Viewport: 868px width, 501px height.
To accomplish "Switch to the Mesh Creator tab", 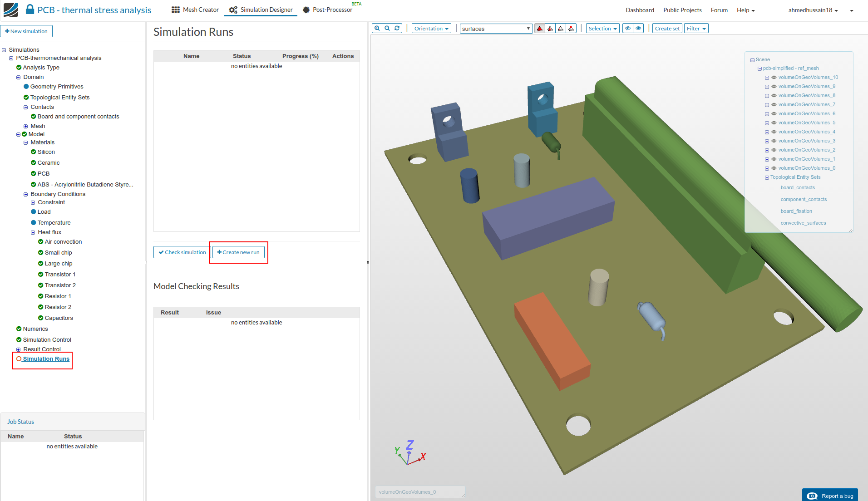I will (x=195, y=10).
